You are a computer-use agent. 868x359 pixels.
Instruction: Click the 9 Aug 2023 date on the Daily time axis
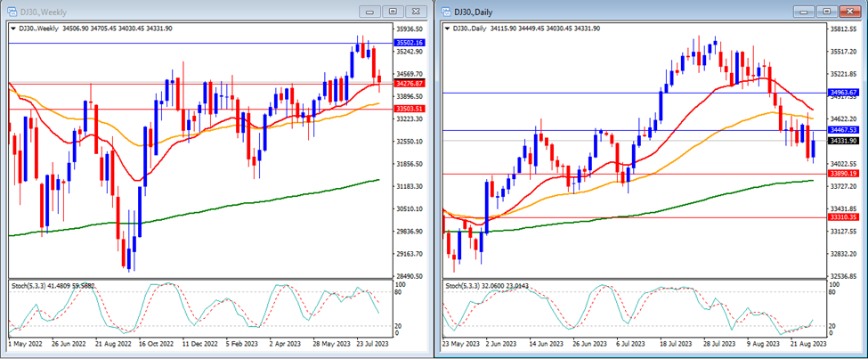763,344
